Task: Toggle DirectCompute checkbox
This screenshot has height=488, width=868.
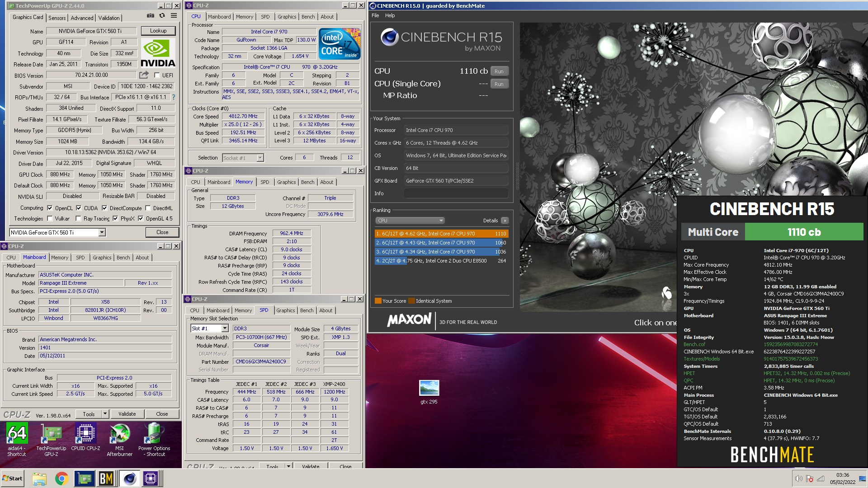Action: pos(104,208)
